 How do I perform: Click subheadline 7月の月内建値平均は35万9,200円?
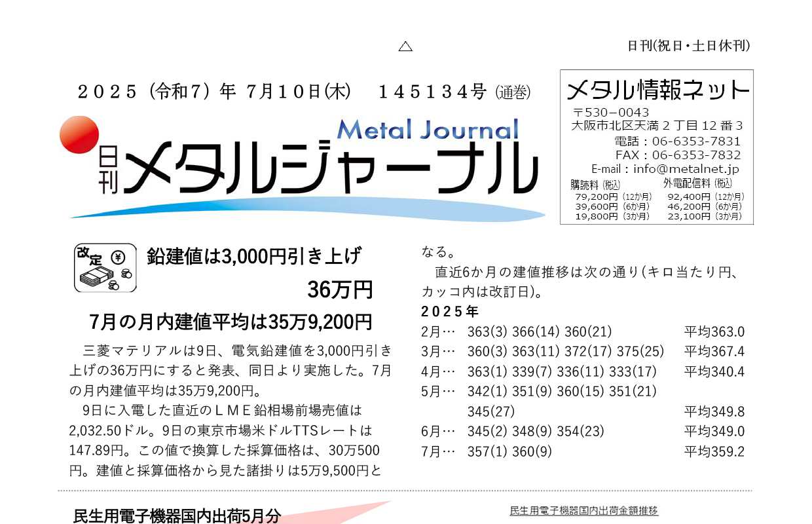[231, 322]
